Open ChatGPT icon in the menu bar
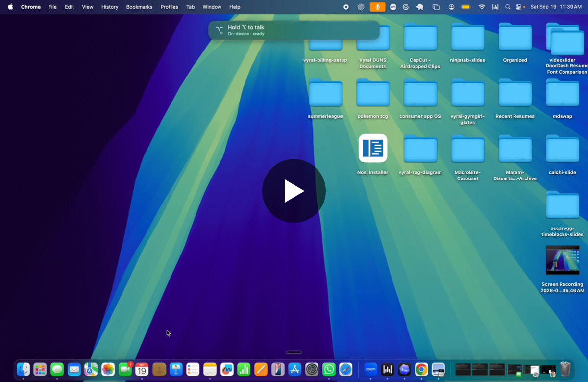 click(361, 7)
